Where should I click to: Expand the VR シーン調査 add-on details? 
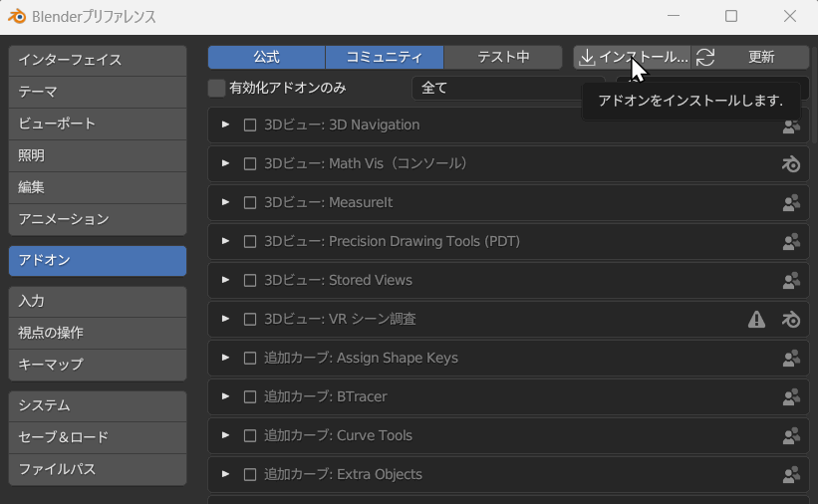coord(225,319)
